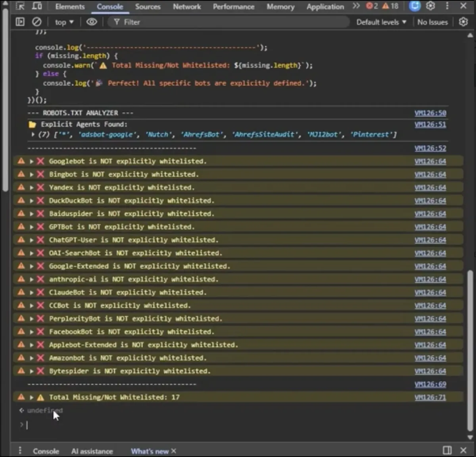
Task: Expand the Googlebot warning entry
Action: 31,161
